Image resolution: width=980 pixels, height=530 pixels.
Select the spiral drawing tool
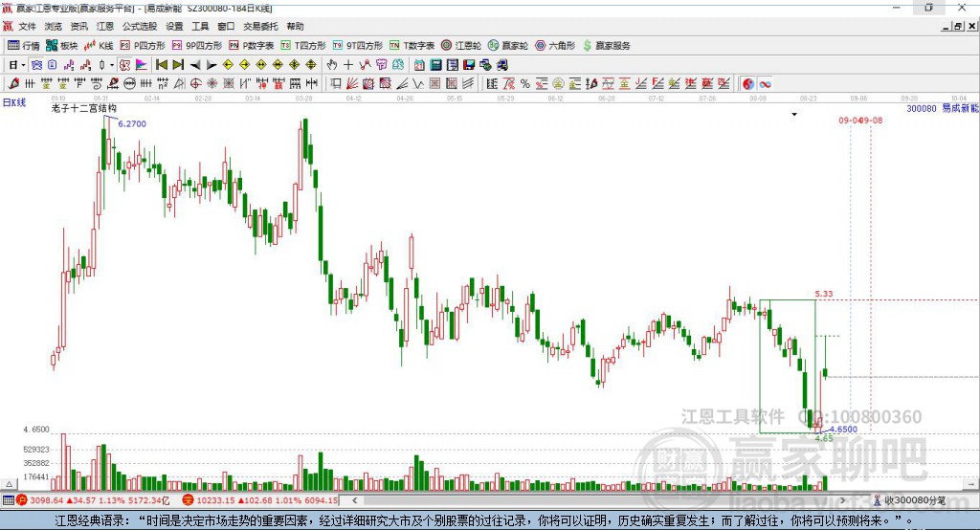coord(97,84)
